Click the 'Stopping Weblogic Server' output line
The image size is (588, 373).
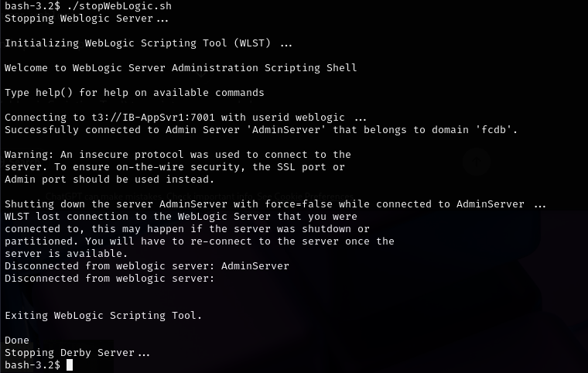coord(86,19)
